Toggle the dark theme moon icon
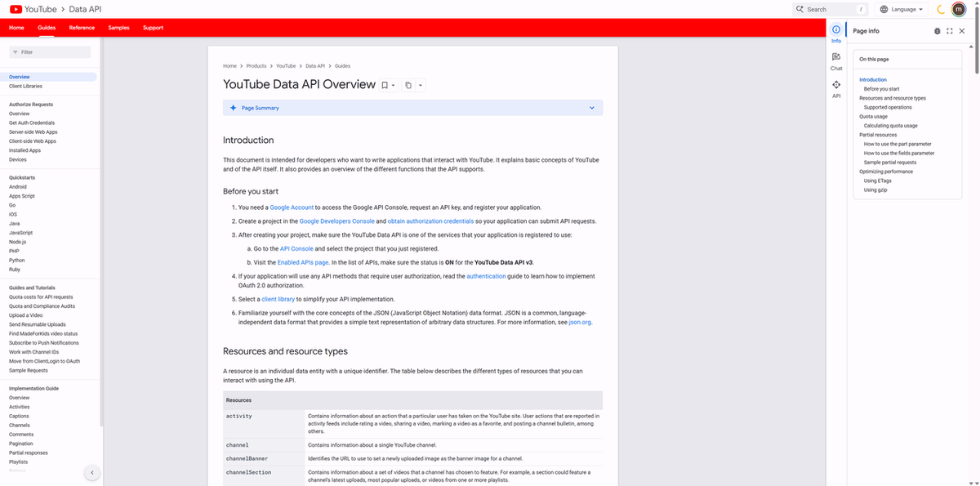The height and width of the screenshot is (486, 980). pos(941,9)
